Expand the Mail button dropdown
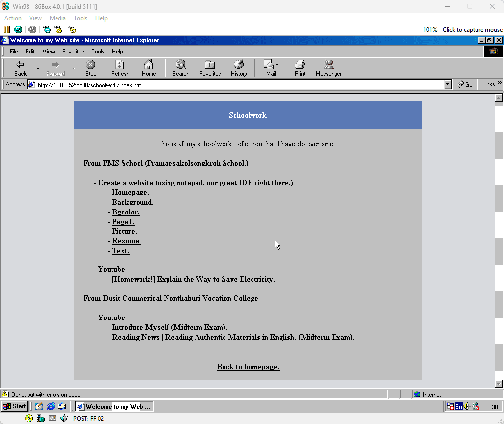Viewport: 504px width, 424px height. pos(277,65)
